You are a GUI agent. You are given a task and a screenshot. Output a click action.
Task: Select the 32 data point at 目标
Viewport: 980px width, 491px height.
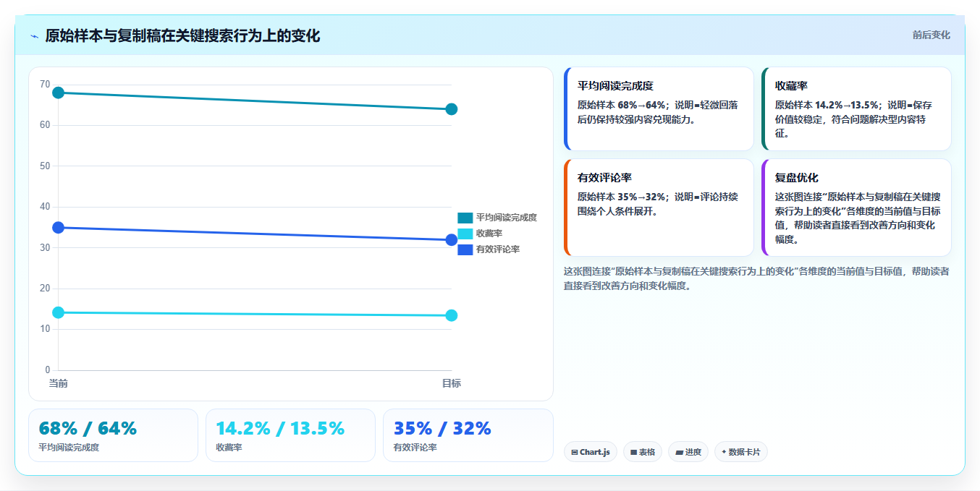(x=452, y=240)
